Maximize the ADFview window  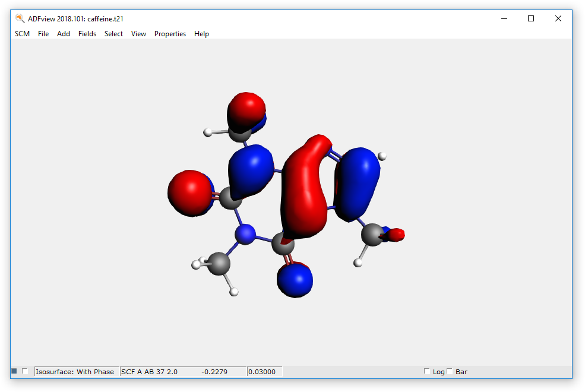pyautogui.click(x=531, y=18)
